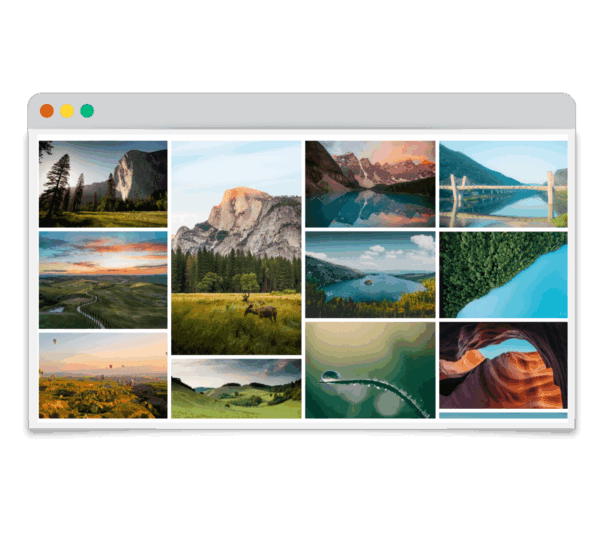
Task: Open the sunset over winding road photo
Action: (103, 280)
